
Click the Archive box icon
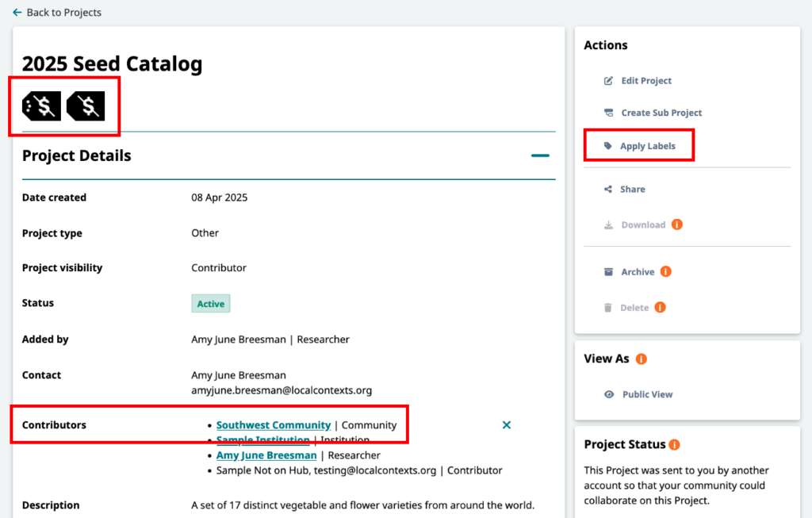pyautogui.click(x=608, y=272)
